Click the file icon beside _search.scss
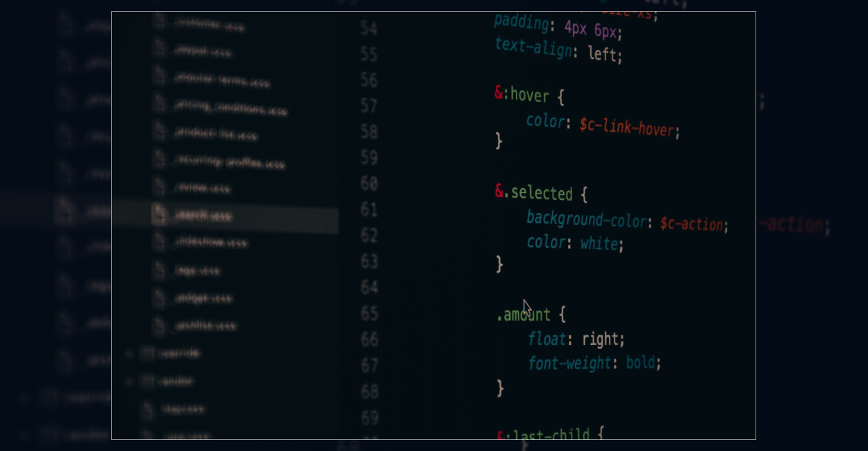 (x=160, y=214)
